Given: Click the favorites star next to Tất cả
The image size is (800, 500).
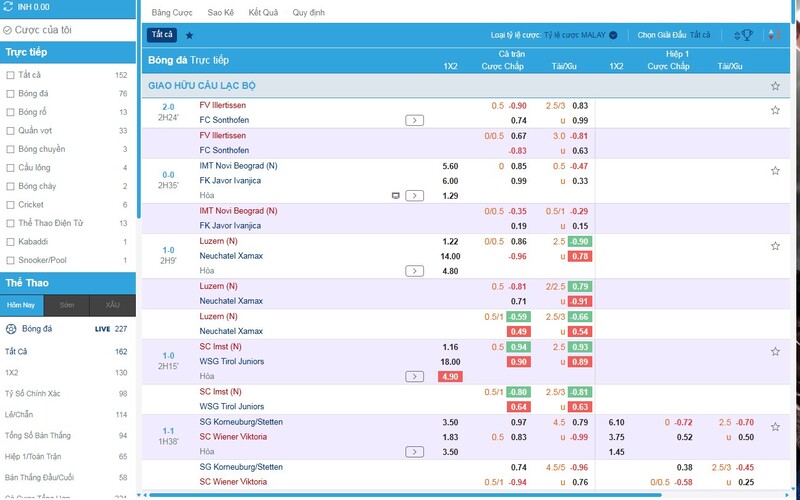Looking at the screenshot, I should 189,35.
